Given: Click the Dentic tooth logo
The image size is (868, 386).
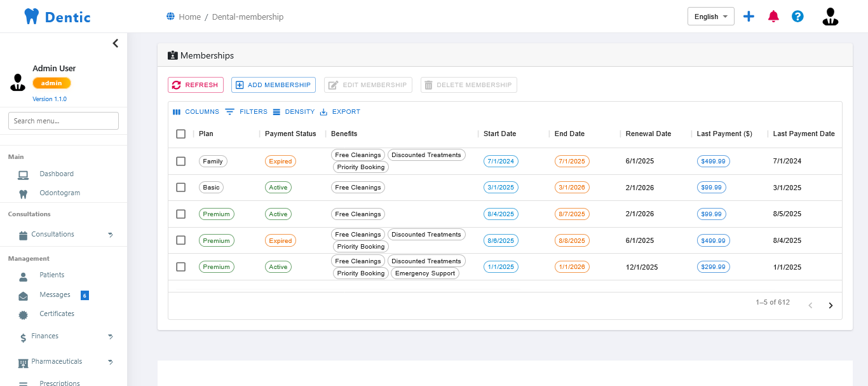Looking at the screenshot, I should 31,16.
